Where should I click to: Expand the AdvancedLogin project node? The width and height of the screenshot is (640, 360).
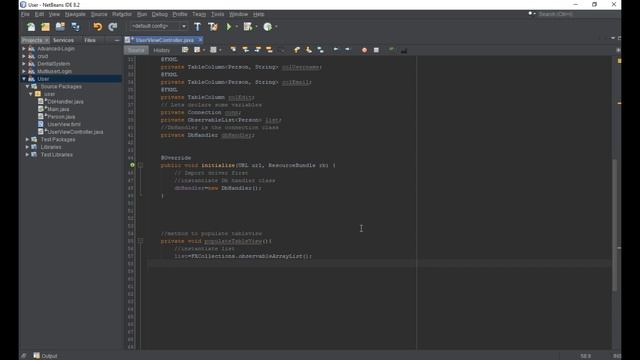point(24,49)
